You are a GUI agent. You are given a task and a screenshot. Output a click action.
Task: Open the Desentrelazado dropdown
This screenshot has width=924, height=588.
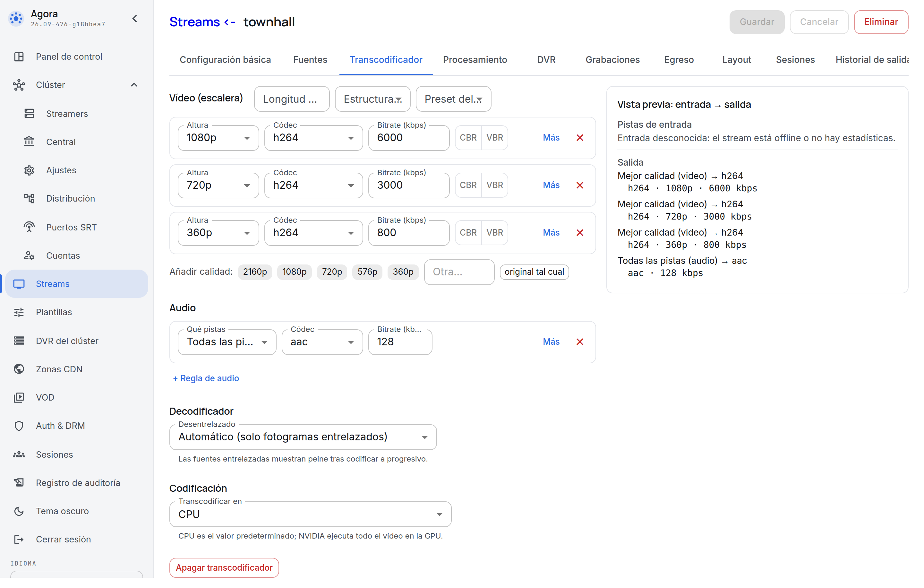[303, 437]
